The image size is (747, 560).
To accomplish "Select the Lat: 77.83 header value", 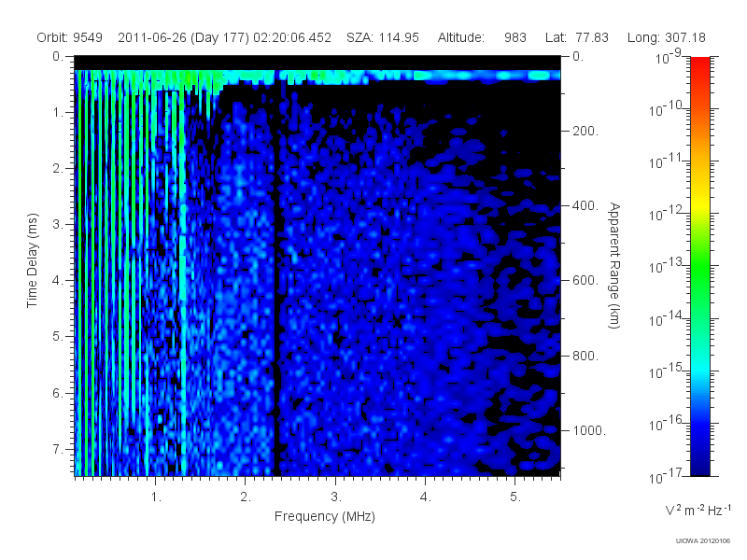I will tap(577, 37).
